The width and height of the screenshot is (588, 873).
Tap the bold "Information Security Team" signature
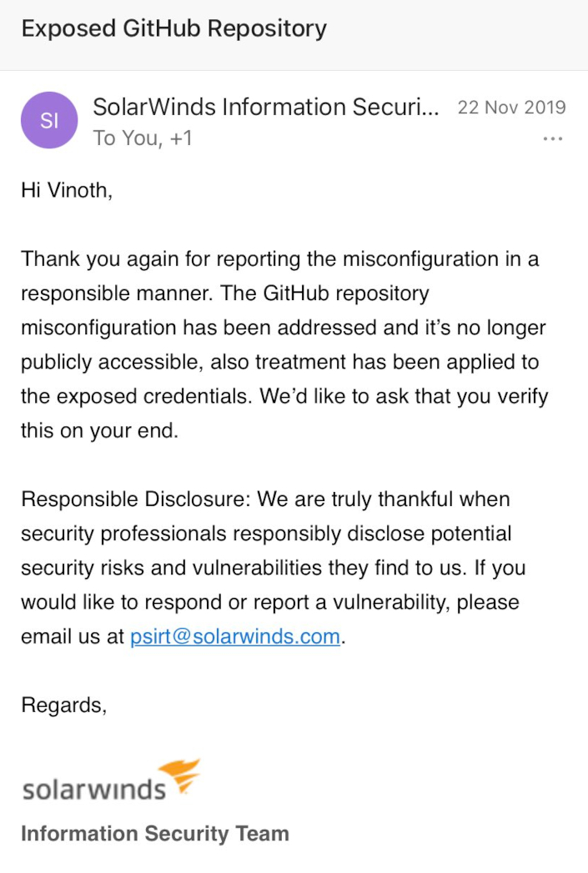tap(154, 834)
